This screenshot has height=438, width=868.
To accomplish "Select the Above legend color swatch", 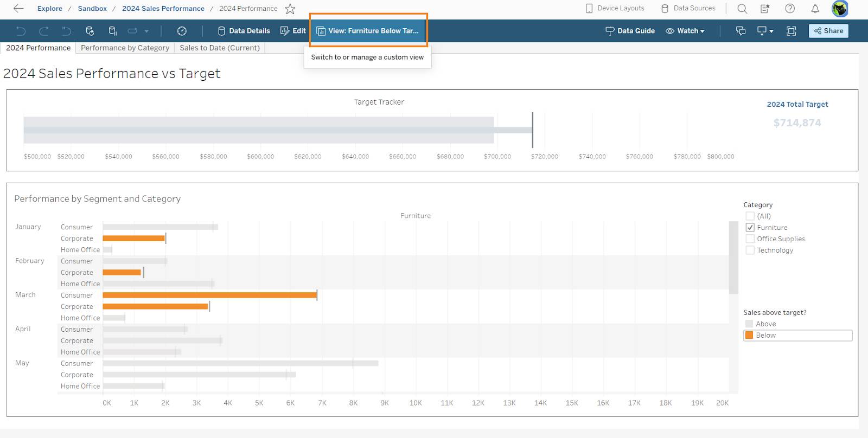I will 749,324.
